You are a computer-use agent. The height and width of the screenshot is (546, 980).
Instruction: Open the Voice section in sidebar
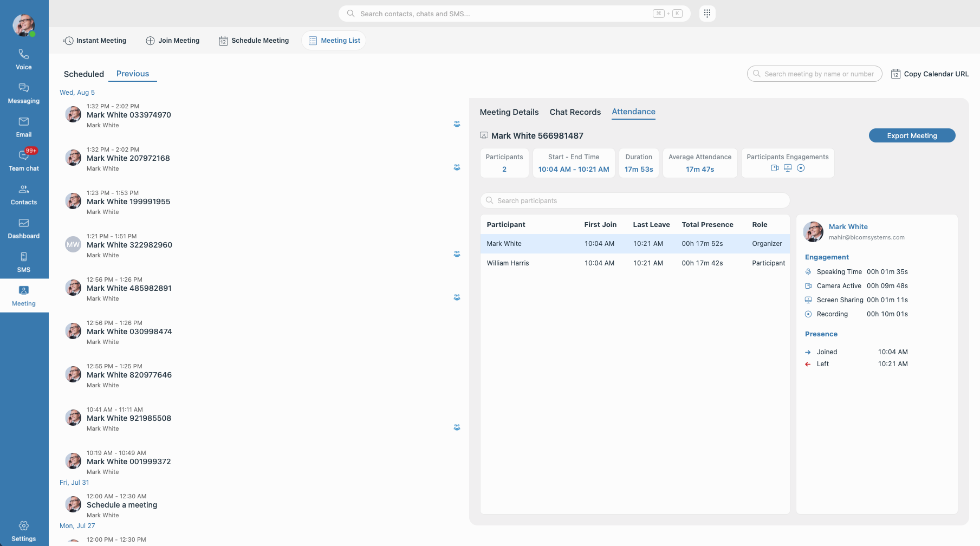[x=24, y=60]
